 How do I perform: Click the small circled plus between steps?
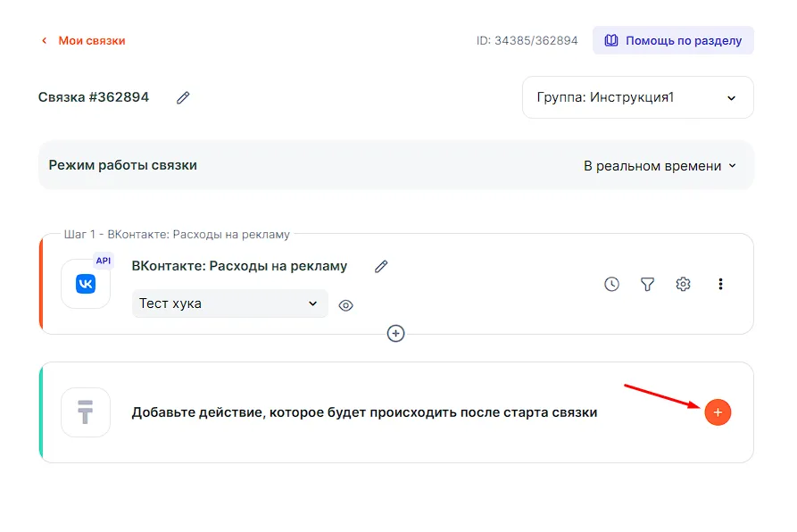[396, 333]
